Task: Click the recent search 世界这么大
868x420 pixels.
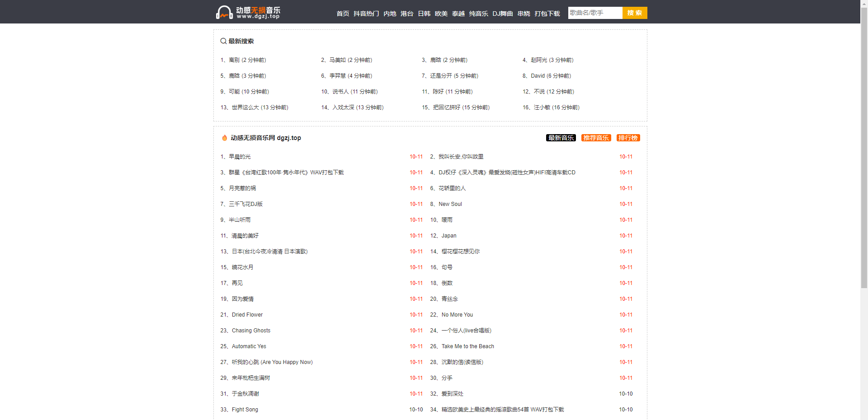Action: click(245, 107)
